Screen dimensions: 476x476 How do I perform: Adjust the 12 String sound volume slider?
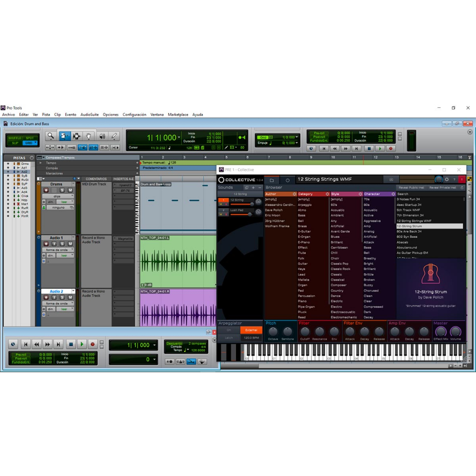click(x=242, y=205)
